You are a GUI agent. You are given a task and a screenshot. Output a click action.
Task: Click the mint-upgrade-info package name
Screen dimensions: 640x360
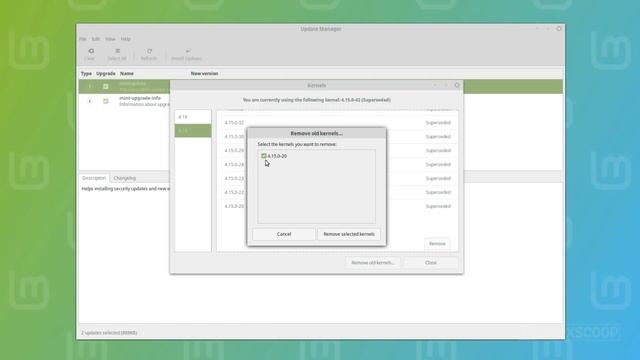[140, 98]
